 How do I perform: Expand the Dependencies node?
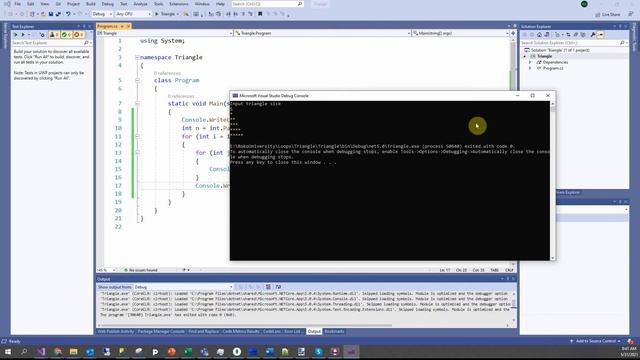click(x=530, y=62)
